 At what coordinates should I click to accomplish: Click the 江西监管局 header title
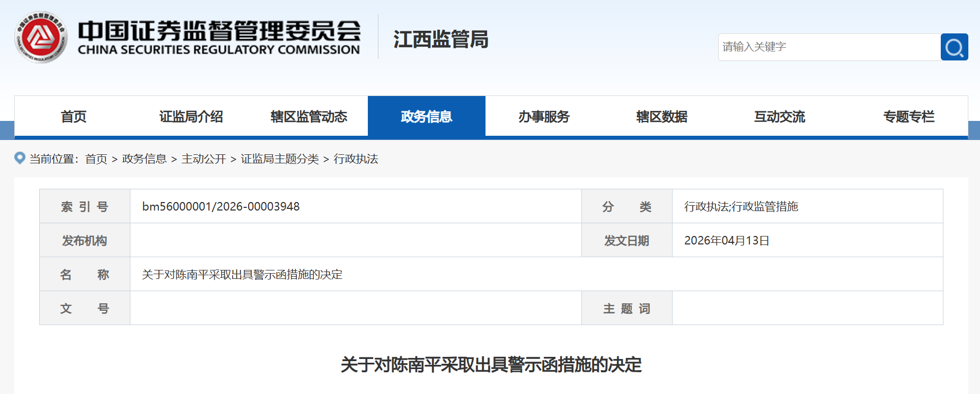440,39
